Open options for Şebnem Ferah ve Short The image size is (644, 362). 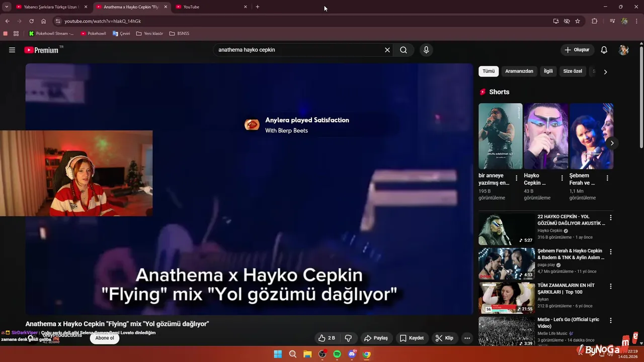point(607,178)
